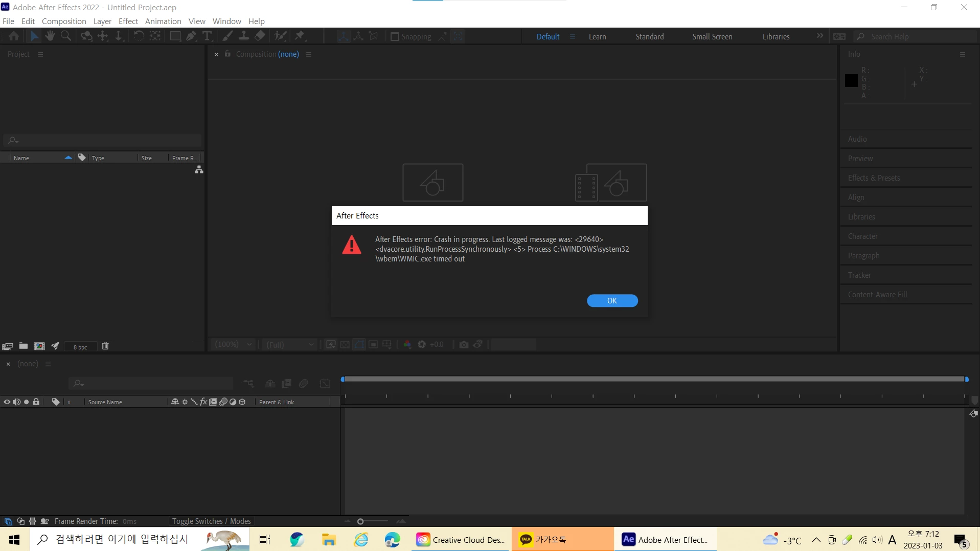This screenshot has width=980, height=551.
Task: Open Graph Editor in timeline
Action: point(325,384)
